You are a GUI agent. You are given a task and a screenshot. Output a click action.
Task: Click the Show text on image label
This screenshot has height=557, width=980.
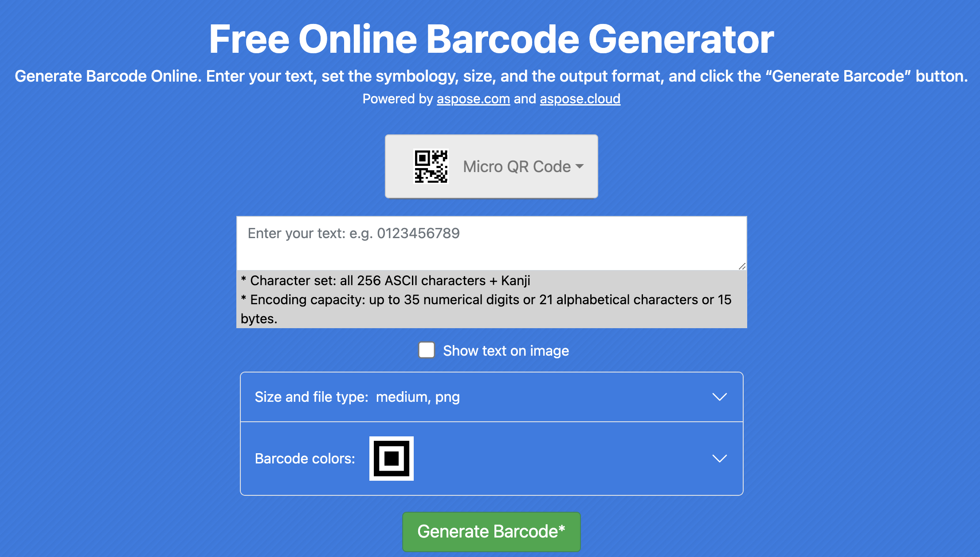tap(505, 350)
